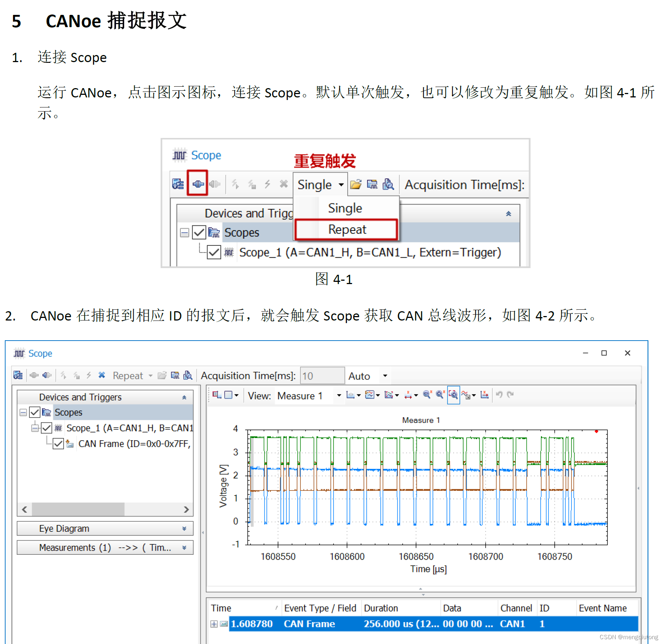
Task: Click the connect icon in lower Scope toolbar
Action: coord(34,375)
